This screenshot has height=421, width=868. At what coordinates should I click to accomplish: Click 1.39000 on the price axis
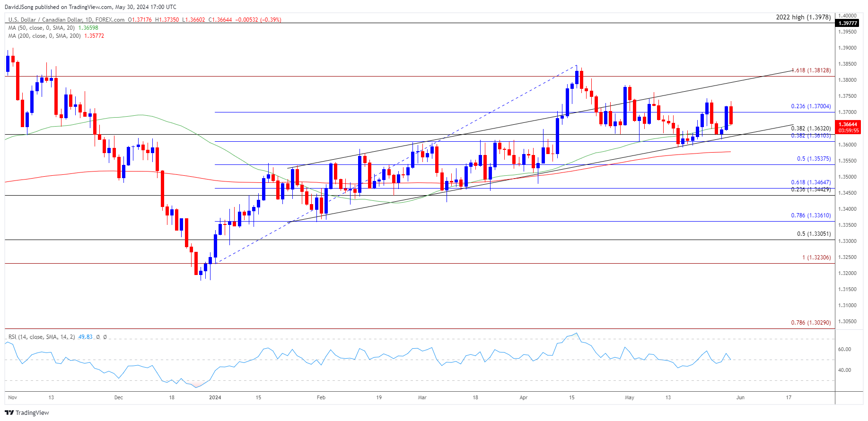pos(847,48)
